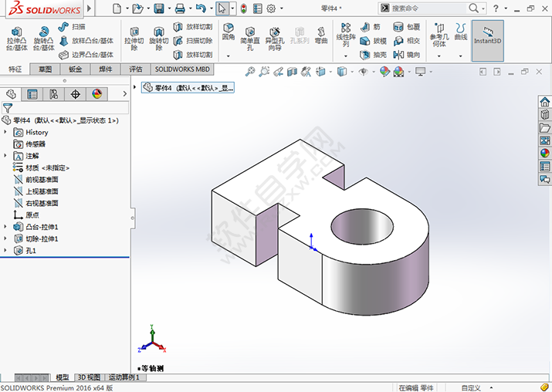The image size is (552, 392).
Task: Expand the 凸台-拉伸1 feature
Action: click(x=5, y=227)
